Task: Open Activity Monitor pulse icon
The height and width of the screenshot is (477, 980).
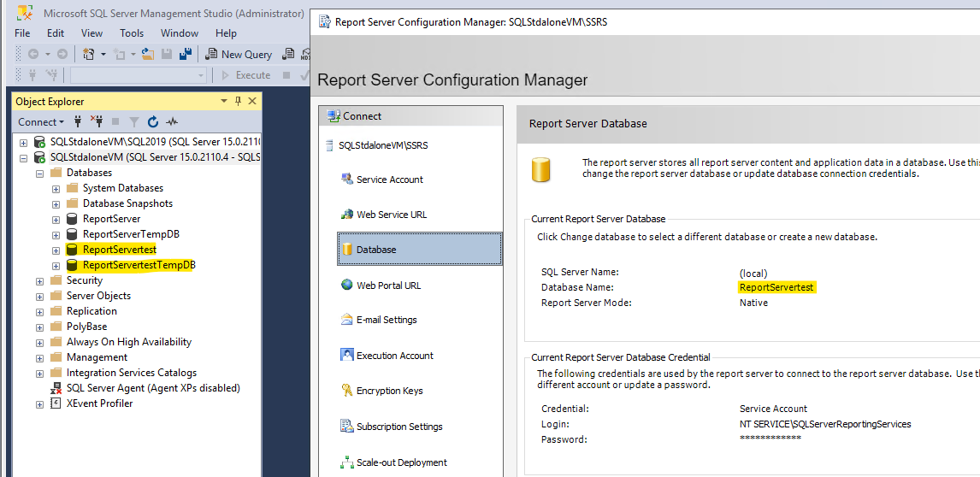Action: [172, 122]
